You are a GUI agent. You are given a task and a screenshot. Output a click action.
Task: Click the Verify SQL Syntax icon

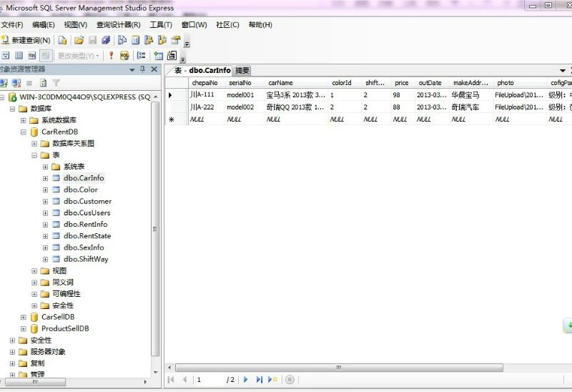pyautogui.click(x=124, y=56)
